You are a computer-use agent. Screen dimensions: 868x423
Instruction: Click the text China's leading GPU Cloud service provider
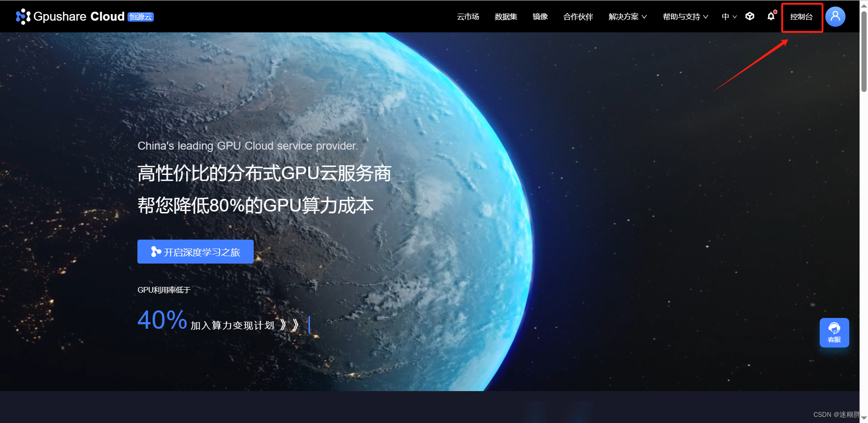[x=248, y=146]
